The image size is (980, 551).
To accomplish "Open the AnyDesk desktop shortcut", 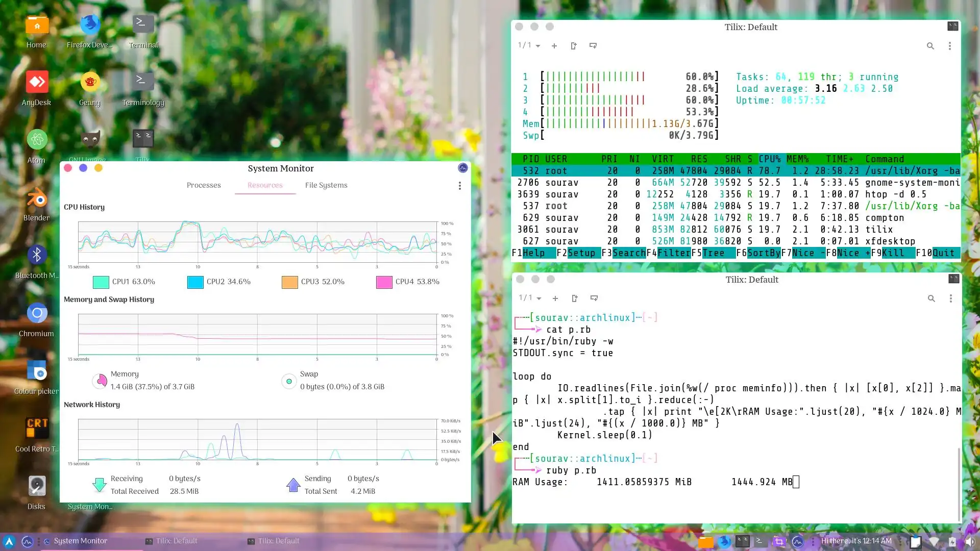I will 37,83.
